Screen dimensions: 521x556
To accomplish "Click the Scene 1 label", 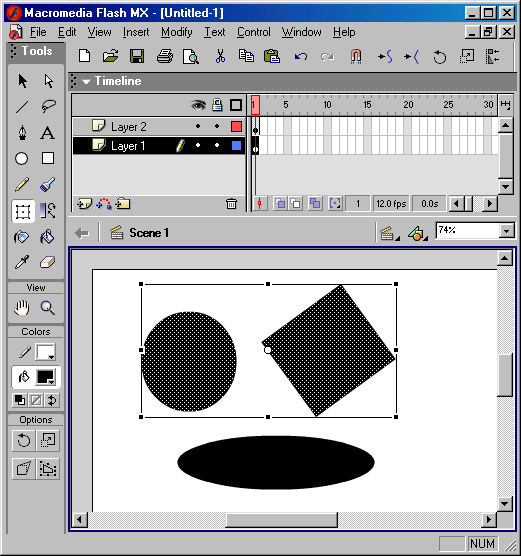I will tap(149, 233).
